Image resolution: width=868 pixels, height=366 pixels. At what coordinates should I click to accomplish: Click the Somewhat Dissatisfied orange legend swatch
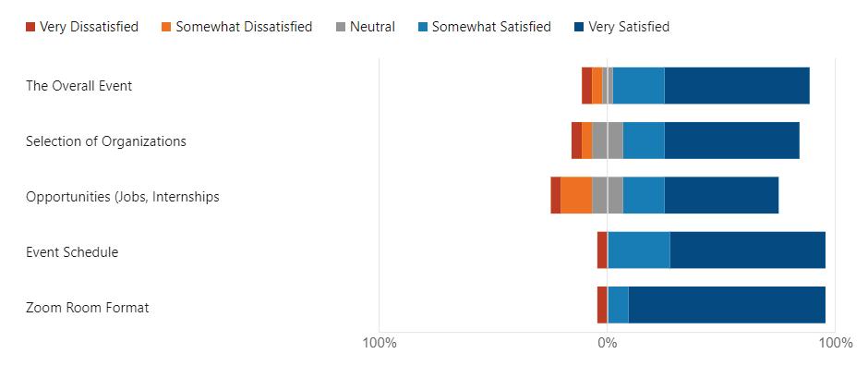click(x=166, y=27)
